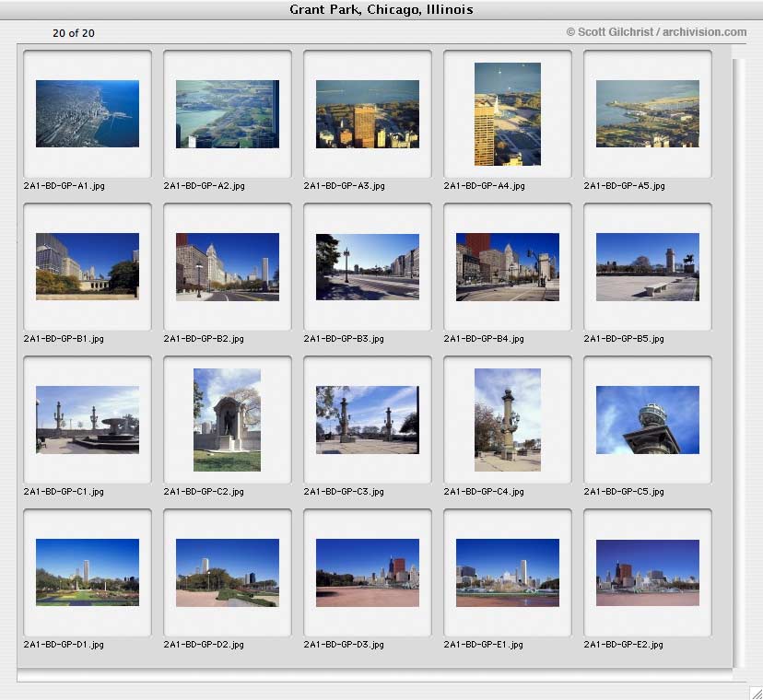The image size is (763, 700).
Task: Click the filename label 2A1-BD-GP-C1.jpg
Action: (64, 491)
